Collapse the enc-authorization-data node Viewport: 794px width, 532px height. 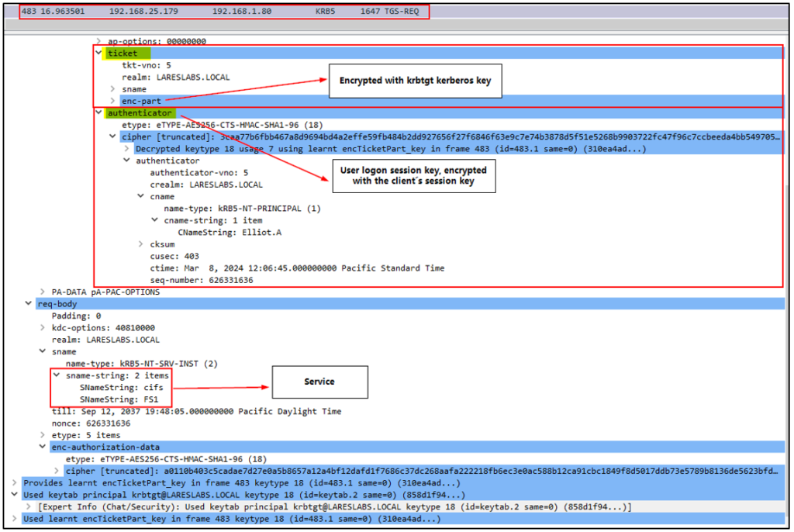pos(43,447)
